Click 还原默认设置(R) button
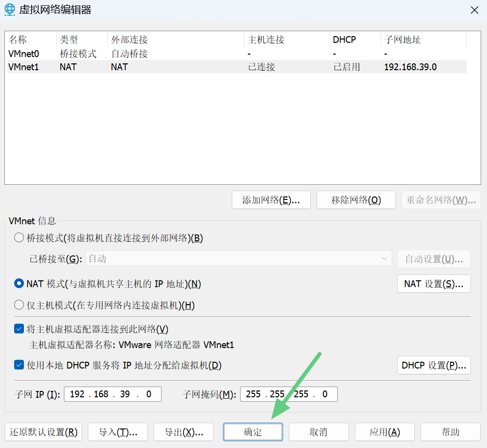This screenshot has height=448, width=487. coord(43,432)
